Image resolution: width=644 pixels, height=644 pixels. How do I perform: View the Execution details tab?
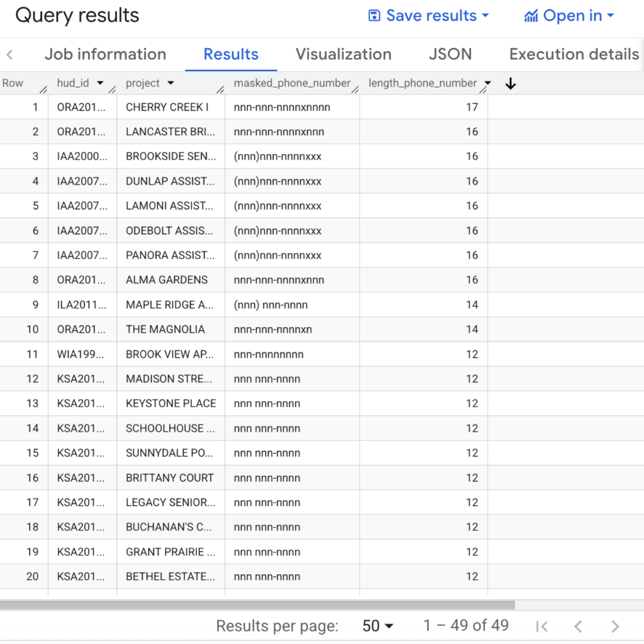[574, 54]
